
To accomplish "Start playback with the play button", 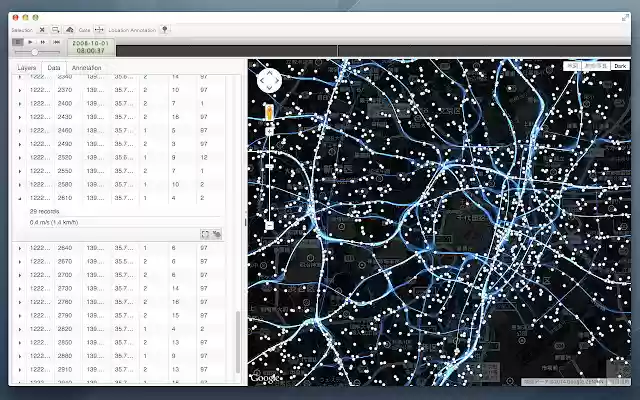I will point(30,42).
